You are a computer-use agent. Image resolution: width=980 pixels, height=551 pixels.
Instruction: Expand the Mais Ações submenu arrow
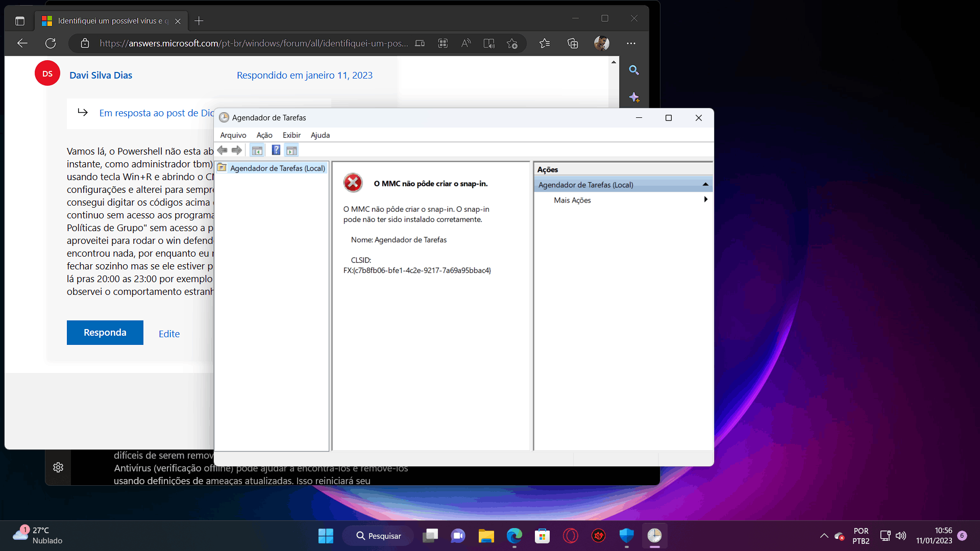[705, 199]
